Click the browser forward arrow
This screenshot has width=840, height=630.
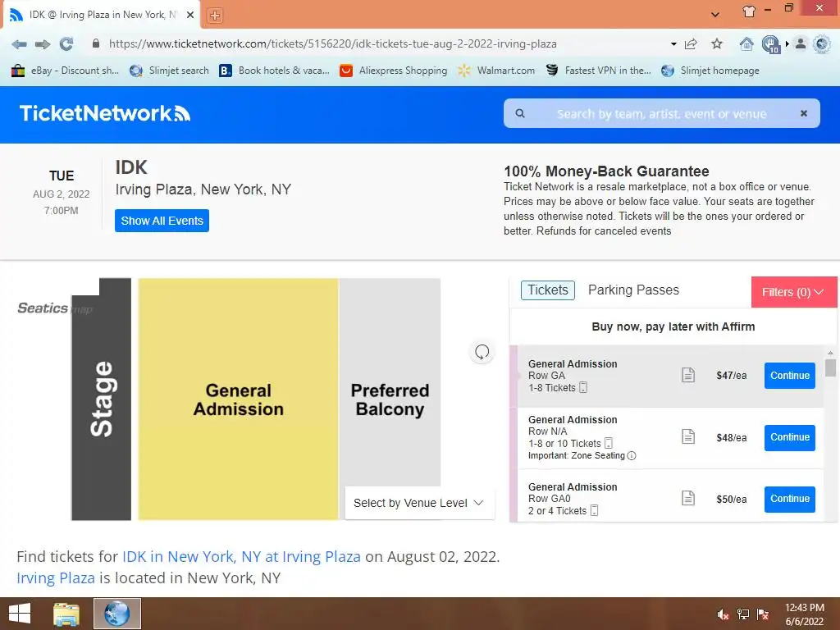[x=43, y=44]
